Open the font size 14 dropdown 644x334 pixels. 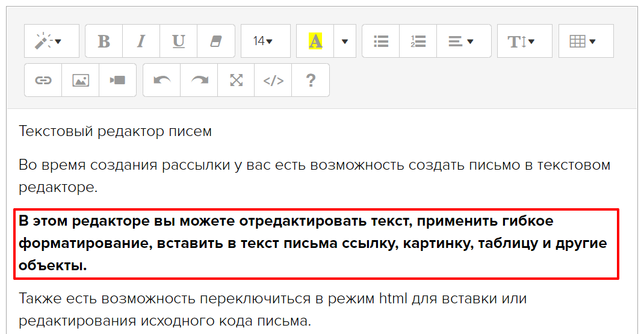(265, 41)
